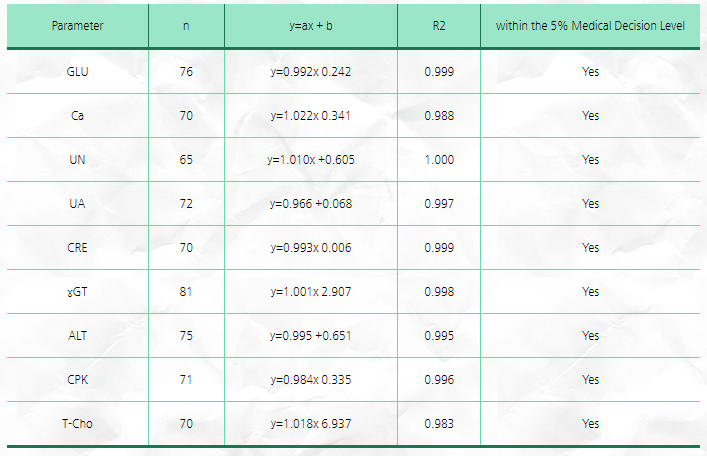
Task: Click the ALT row label
Action: click(77, 336)
